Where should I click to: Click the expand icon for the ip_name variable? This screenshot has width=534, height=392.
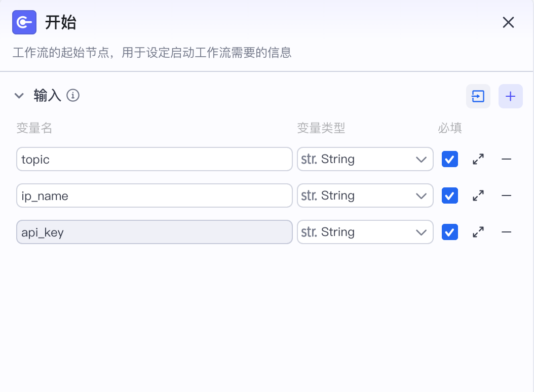coord(477,195)
